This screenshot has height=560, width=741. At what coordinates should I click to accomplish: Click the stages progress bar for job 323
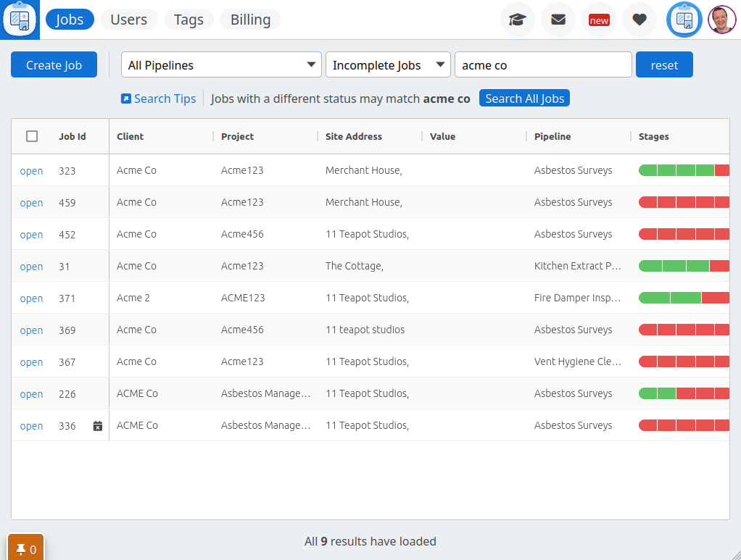tap(683, 171)
